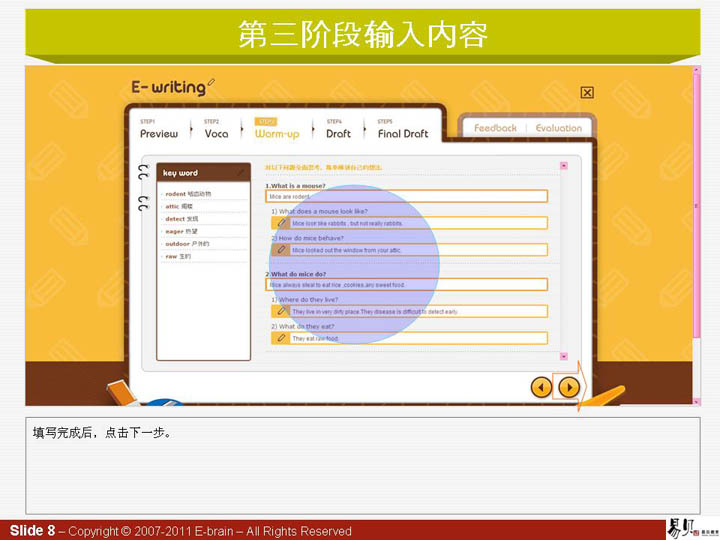Click the previous step arrow button
Image resolution: width=720 pixels, height=540 pixels.
tap(540, 387)
